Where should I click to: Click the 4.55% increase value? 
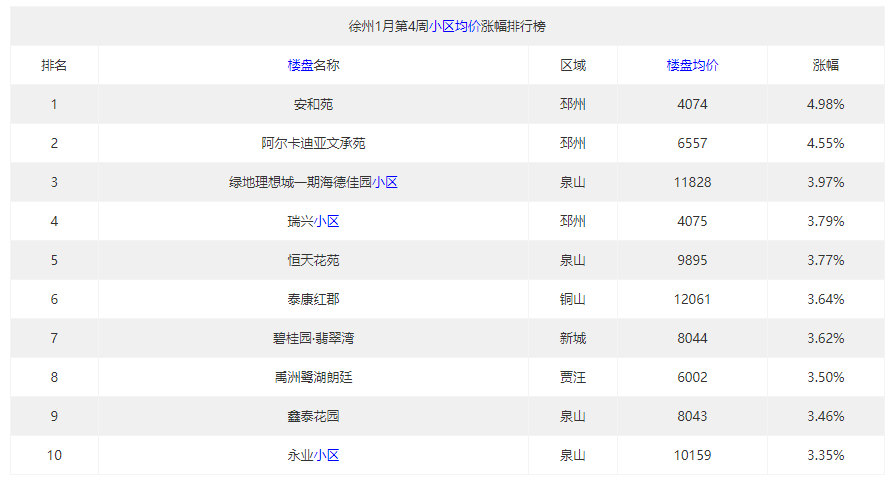[825, 143]
